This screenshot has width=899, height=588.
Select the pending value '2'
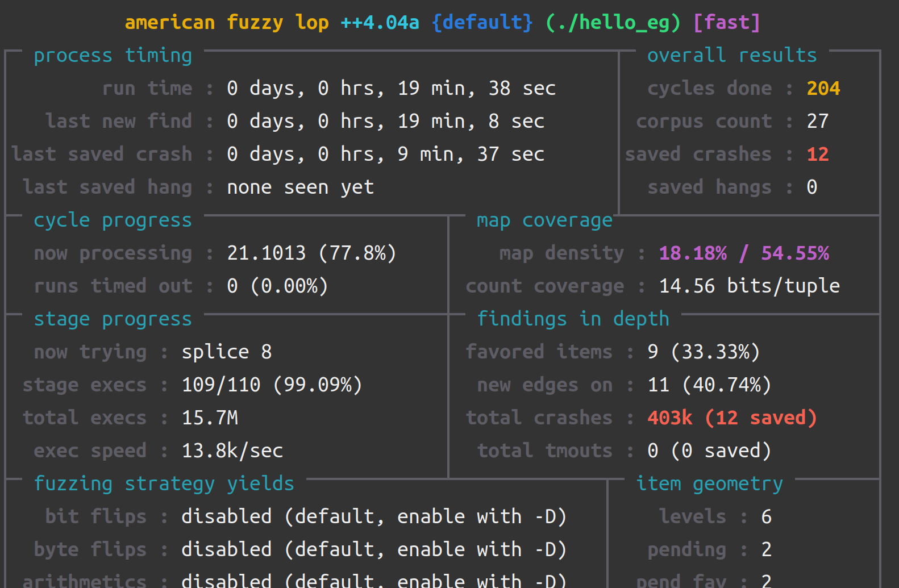767,550
